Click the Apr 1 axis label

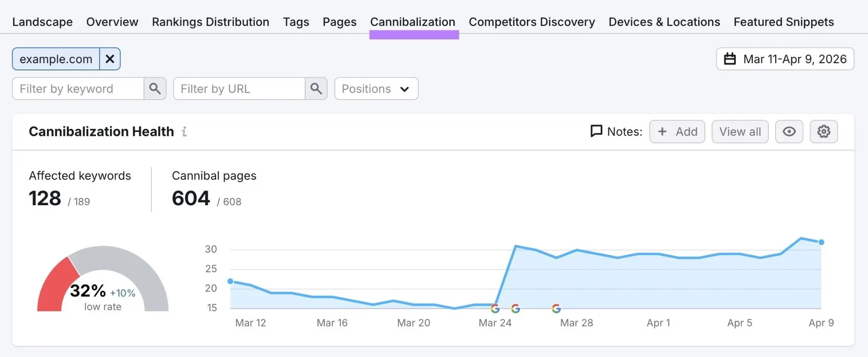pos(658,323)
